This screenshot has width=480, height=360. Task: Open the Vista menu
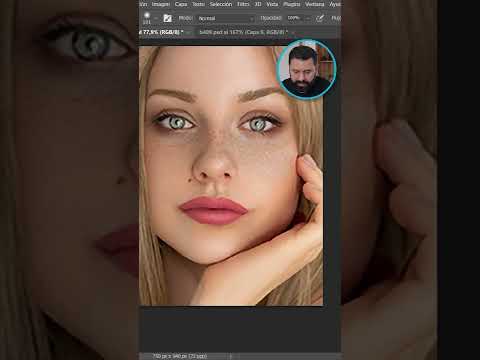pyautogui.click(x=272, y=4)
